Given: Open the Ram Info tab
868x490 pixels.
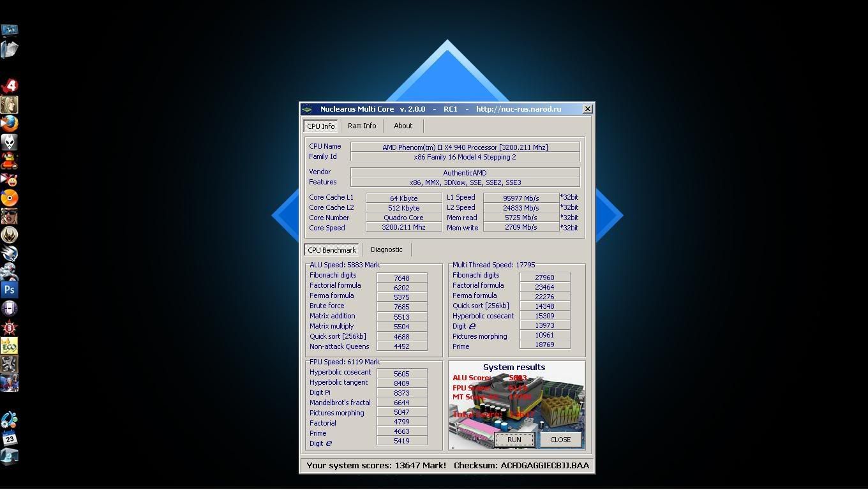Looking at the screenshot, I should point(362,126).
